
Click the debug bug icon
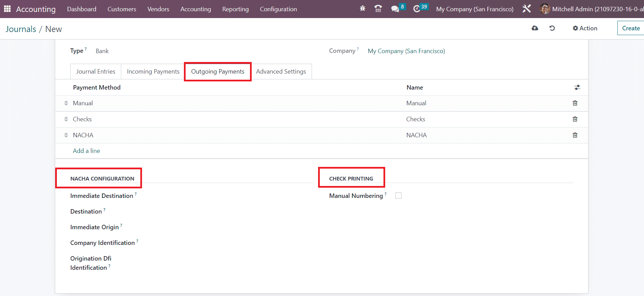tap(362, 9)
